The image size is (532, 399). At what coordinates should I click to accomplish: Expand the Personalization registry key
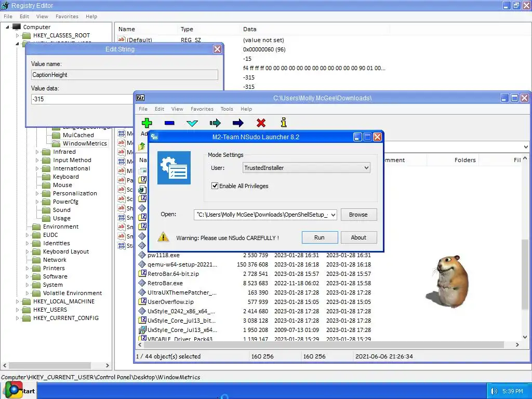tap(37, 193)
